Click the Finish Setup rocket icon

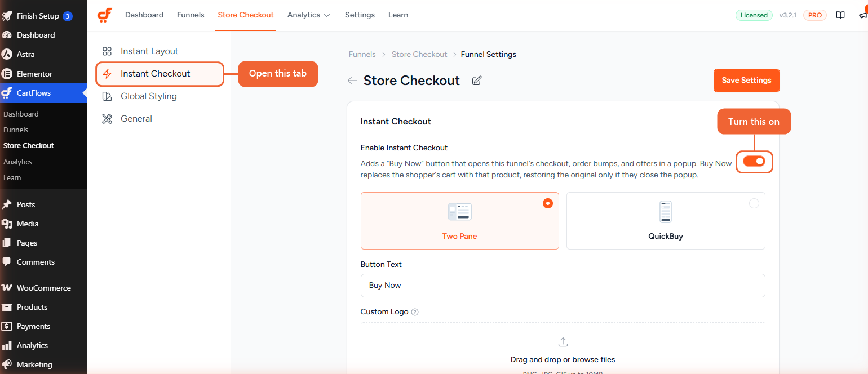[x=7, y=16]
